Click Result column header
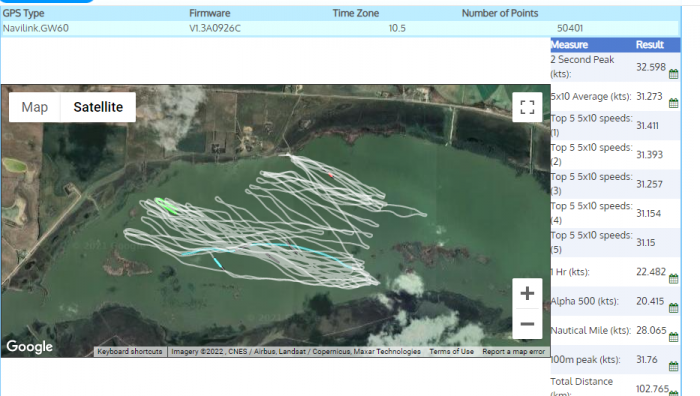This screenshot has height=396, width=700. pos(650,45)
